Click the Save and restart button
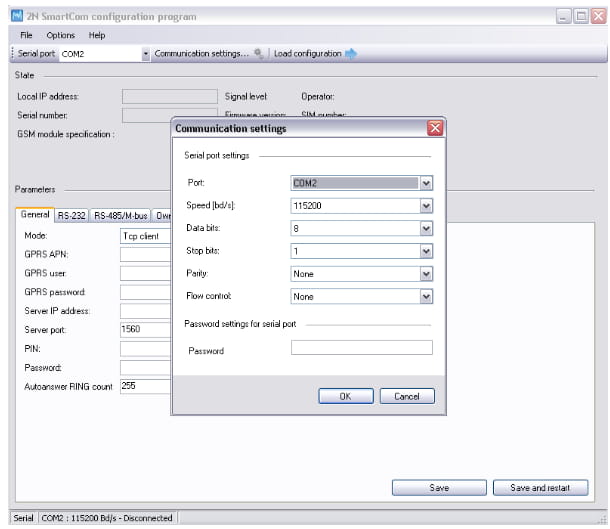This screenshot has height=529, width=610. [x=540, y=487]
